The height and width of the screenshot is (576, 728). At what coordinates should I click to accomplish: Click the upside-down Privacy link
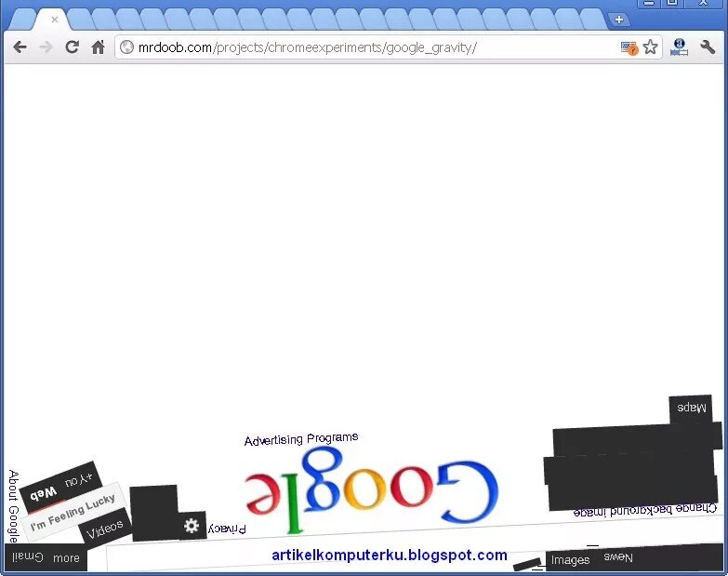227,529
